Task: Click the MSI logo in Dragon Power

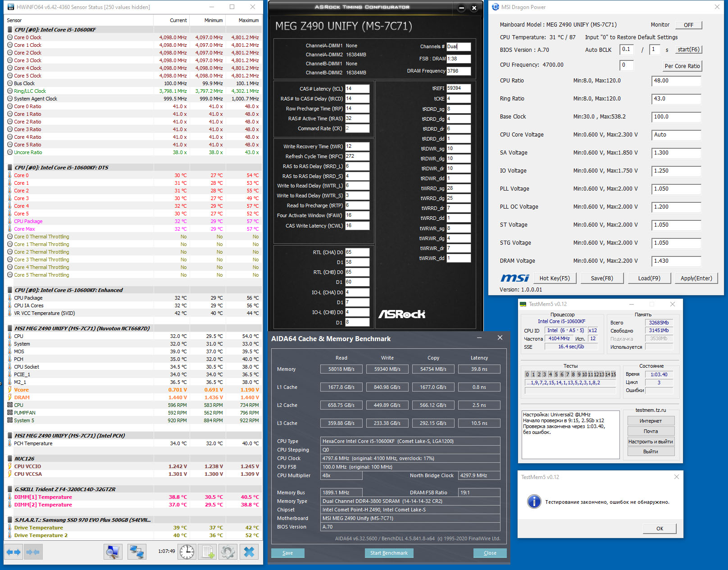Action: [515, 278]
